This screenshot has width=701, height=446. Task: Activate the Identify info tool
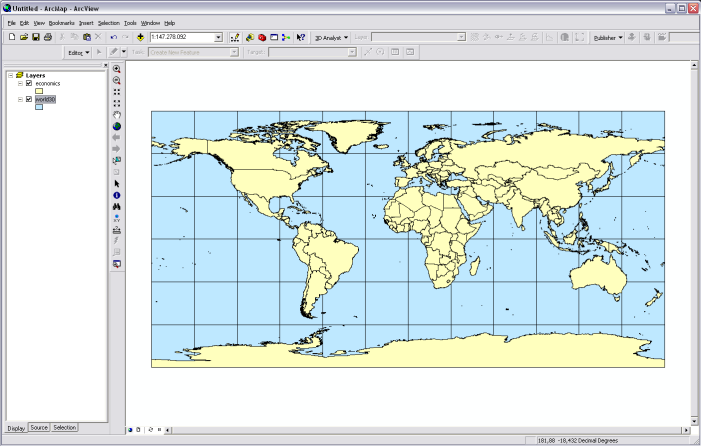click(x=117, y=195)
